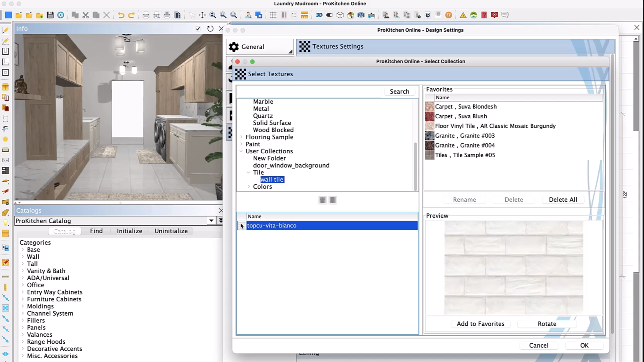This screenshot has width=644, height=362.
Task: Click the camera snapshot icon
Action: (371, 15)
